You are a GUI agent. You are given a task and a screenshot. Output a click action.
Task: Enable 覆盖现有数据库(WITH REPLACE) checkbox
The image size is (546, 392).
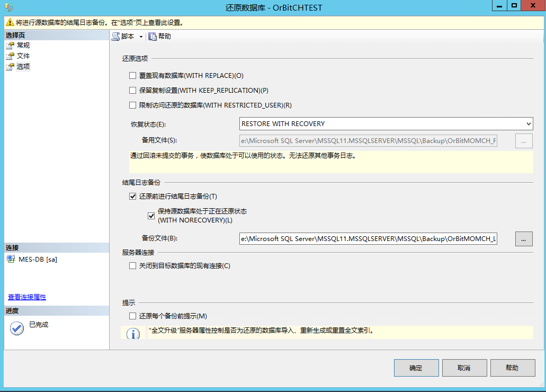pyautogui.click(x=131, y=75)
